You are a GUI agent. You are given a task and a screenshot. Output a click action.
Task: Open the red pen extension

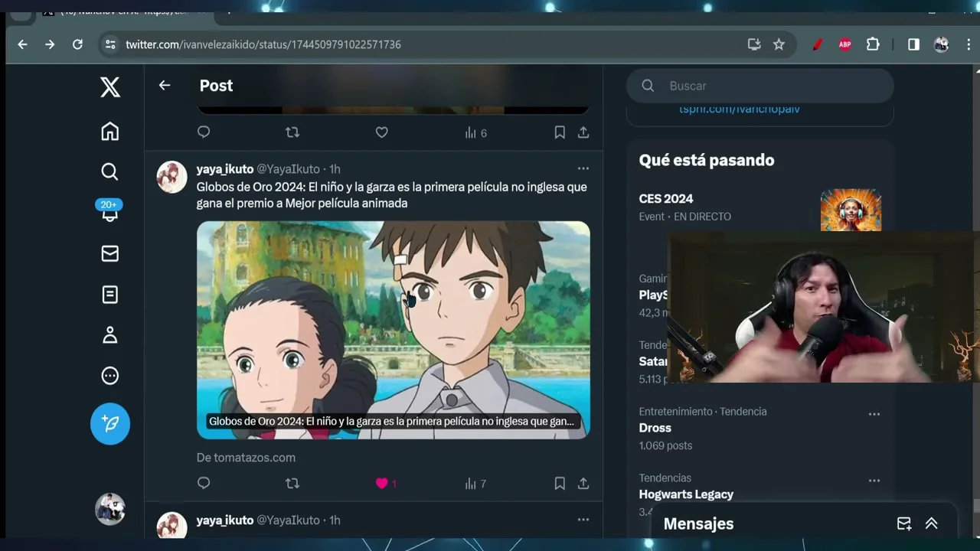[817, 44]
